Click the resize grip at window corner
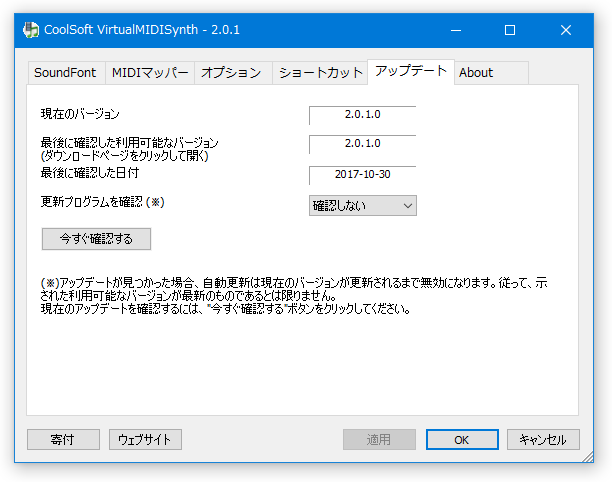The height and width of the screenshot is (482, 612). (x=587, y=457)
